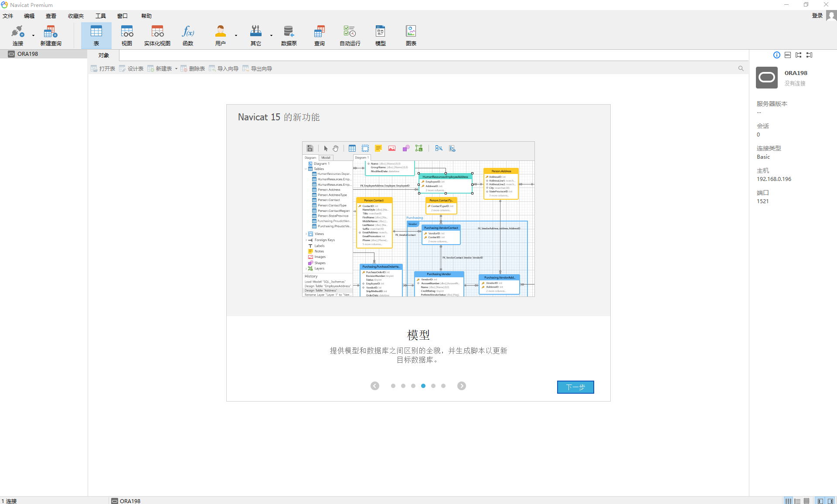Click the search magnifier in the object toolbar

[741, 68]
